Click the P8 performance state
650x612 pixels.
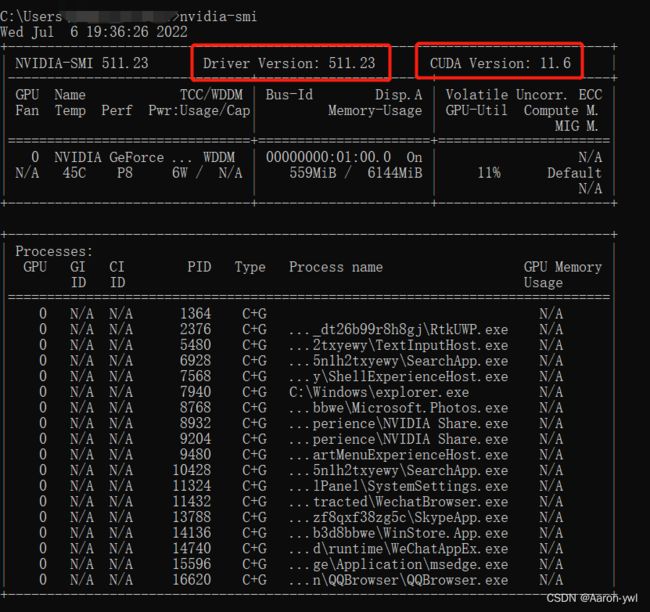click(125, 172)
